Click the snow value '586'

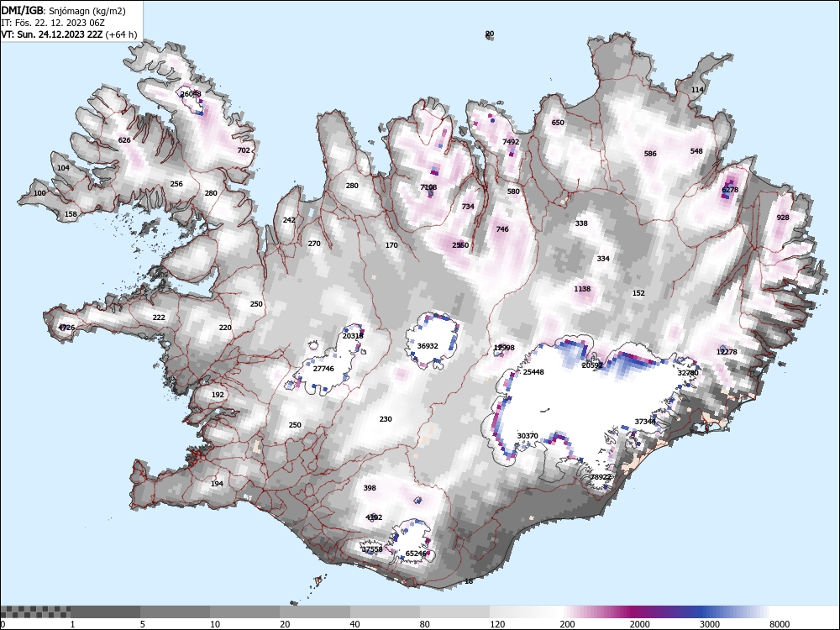pyautogui.click(x=650, y=154)
